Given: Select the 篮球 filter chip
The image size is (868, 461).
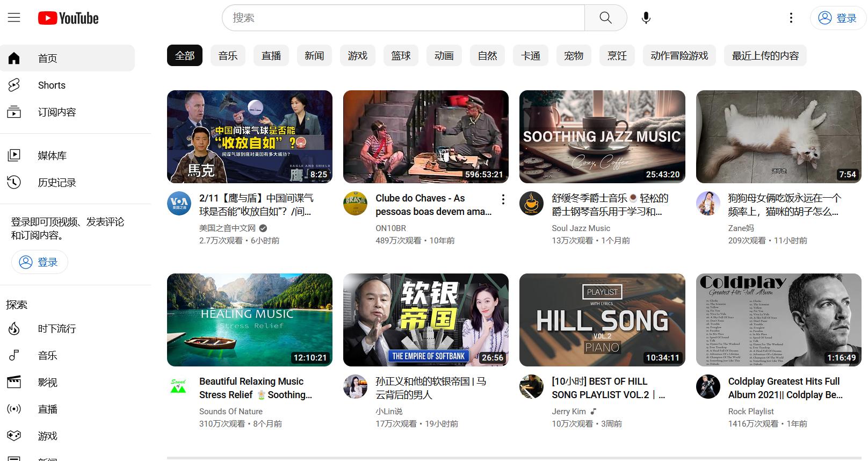Looking at the screenshot, I should 401,55.
